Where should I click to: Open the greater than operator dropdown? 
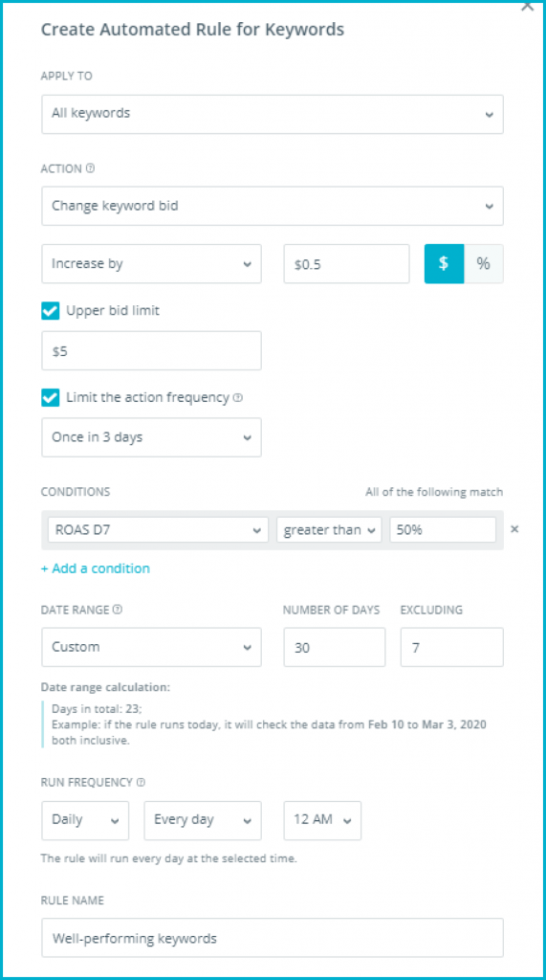click(329, 530)
